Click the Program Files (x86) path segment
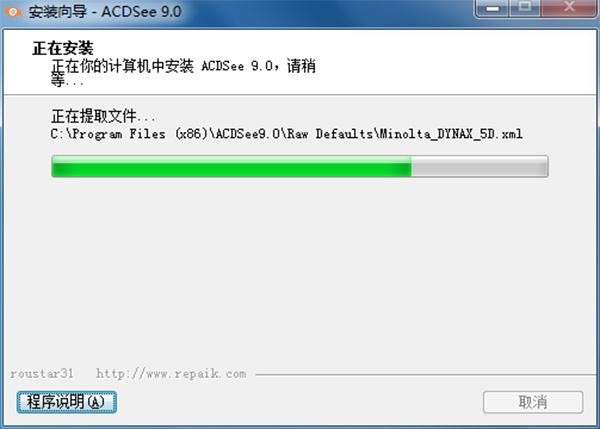Image resolution: width=600 pixels, height=429 pixels. point(140,134)
